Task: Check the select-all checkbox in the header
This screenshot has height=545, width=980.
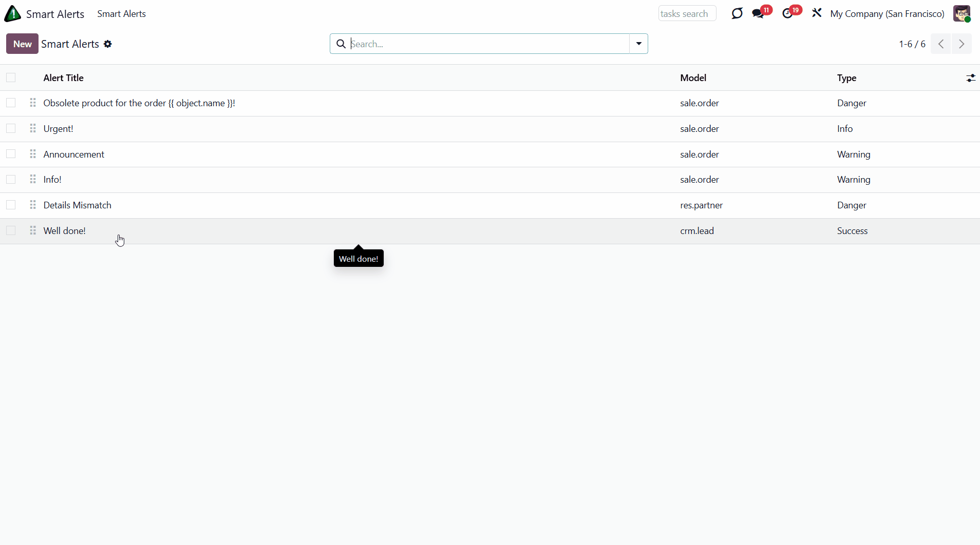Action: pos(11,78)
